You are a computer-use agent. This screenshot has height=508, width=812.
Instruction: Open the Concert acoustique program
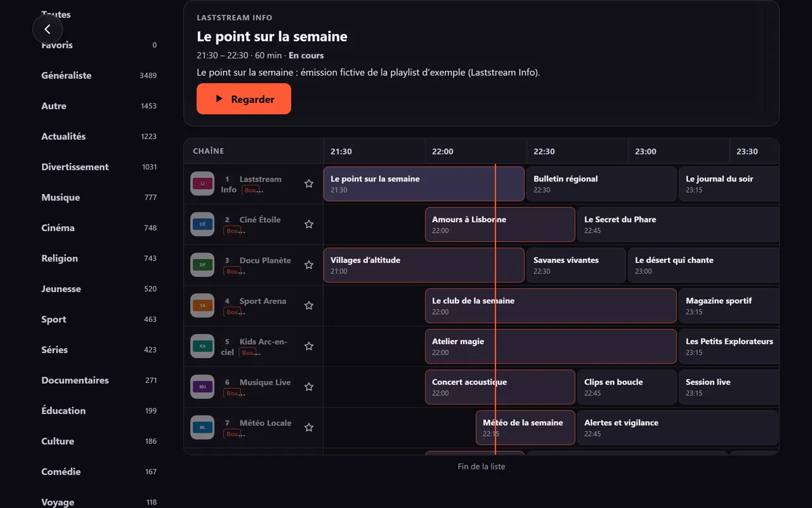point(500,387)
